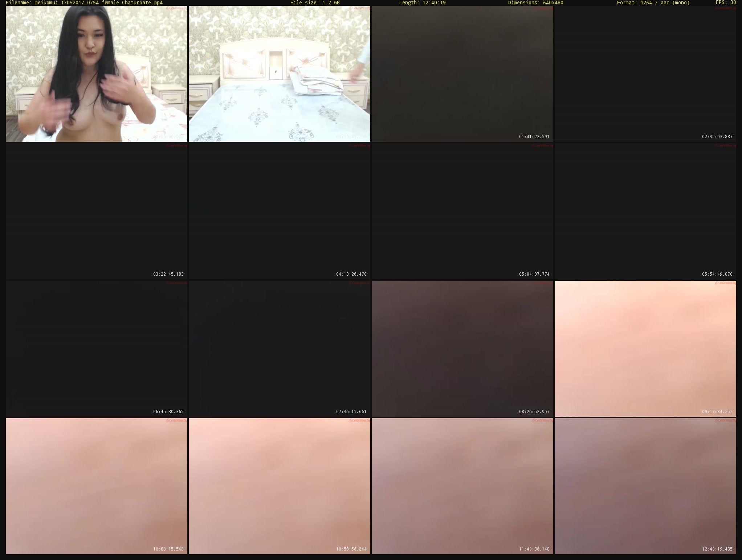Click the dark frame at 03:22:45.183

[x=96, y=211]
